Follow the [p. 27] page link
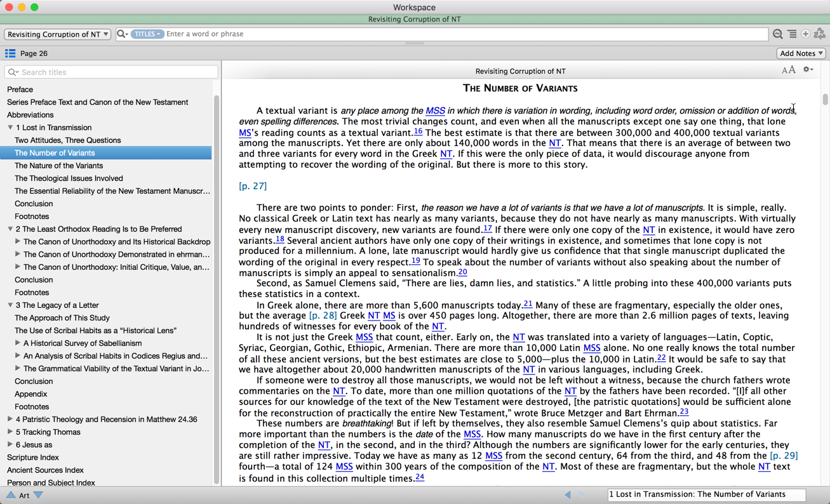 [x=253, y=186]
